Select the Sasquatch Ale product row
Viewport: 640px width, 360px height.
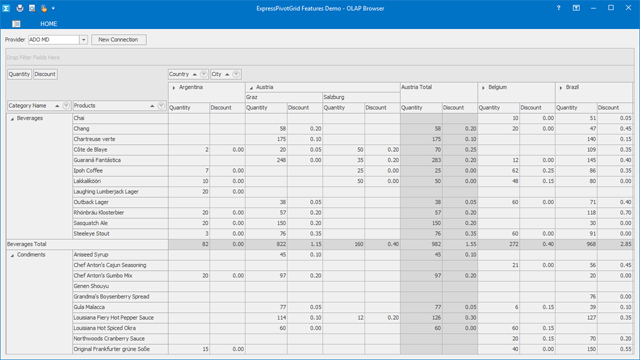coord(120,223)
